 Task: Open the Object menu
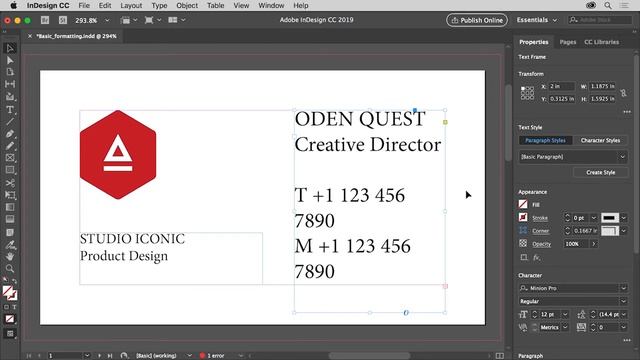pyautogui.click(x=187, y=5)
